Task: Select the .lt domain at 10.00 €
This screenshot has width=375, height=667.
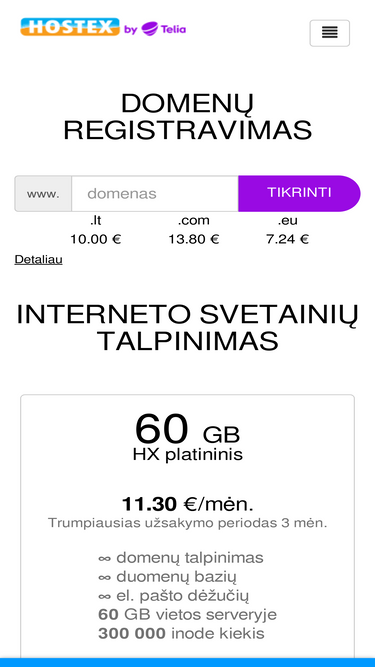Action: [96, 230]
